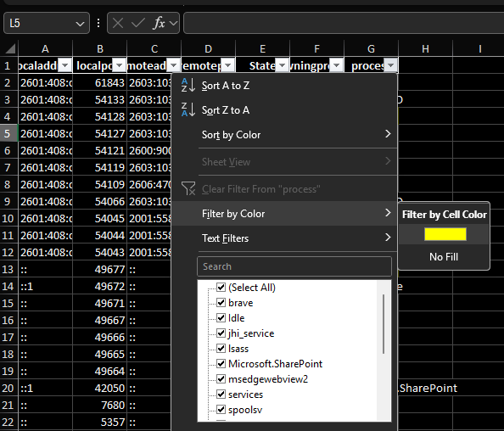Open column C filter dropdown
Image resolution: width=504 pixels, height=431 pixels.
pos(174,65)
